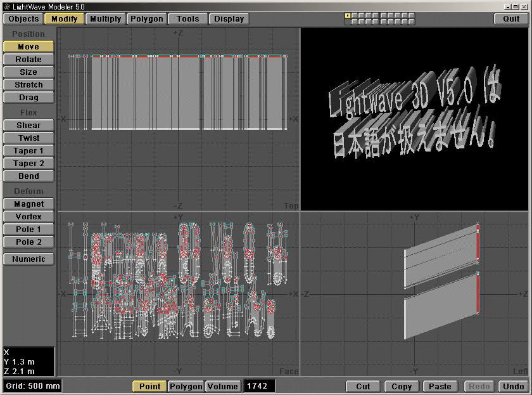Viewport: 532px width, 395px height.
Task: Choose the Bend tool
Action: [28, 176]
